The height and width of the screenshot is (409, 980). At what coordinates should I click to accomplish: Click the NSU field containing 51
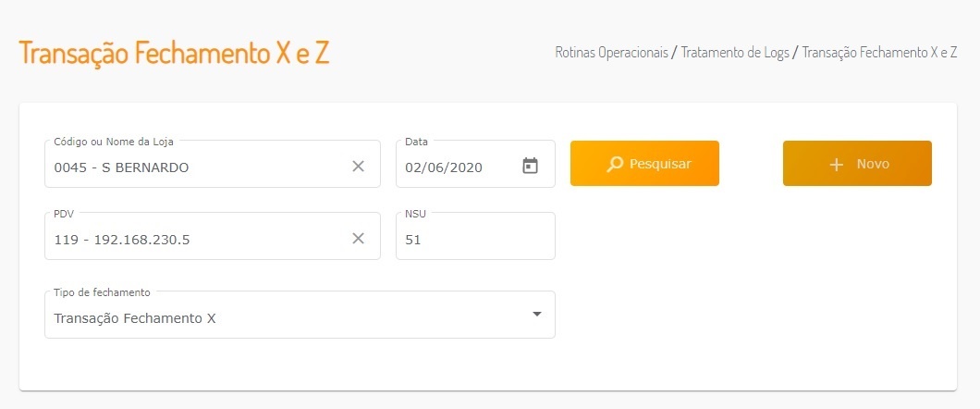[x=474, y=240]
